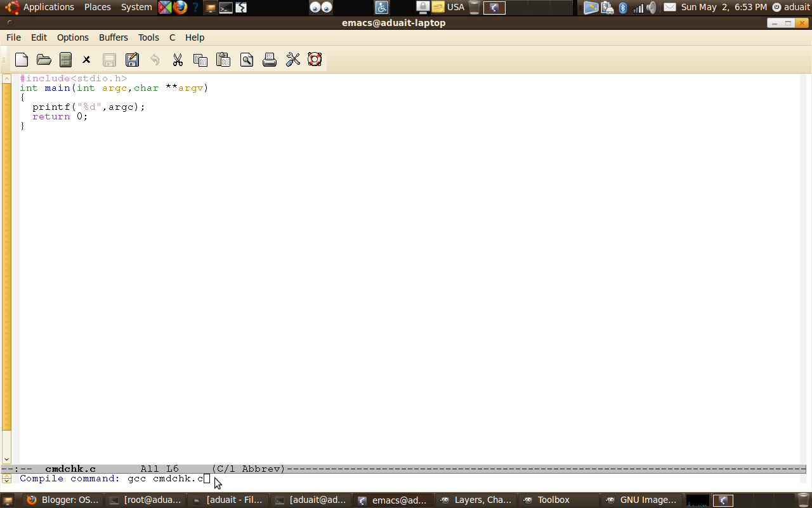
Task: Open the System menu in top panel
Action: point(136,7)
